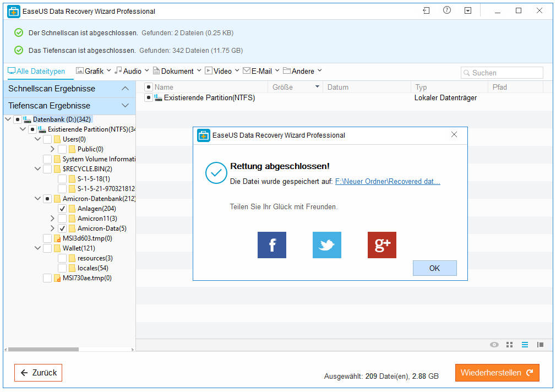Toggle the preview eye icon
This screenshot has width=556, height=392.
494,345
